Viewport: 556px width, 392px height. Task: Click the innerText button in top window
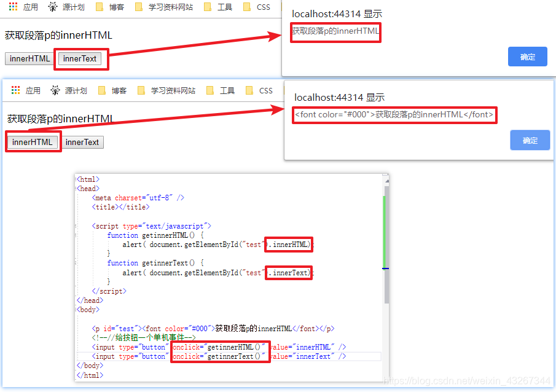pyautogui.click(x=81, y=58)
